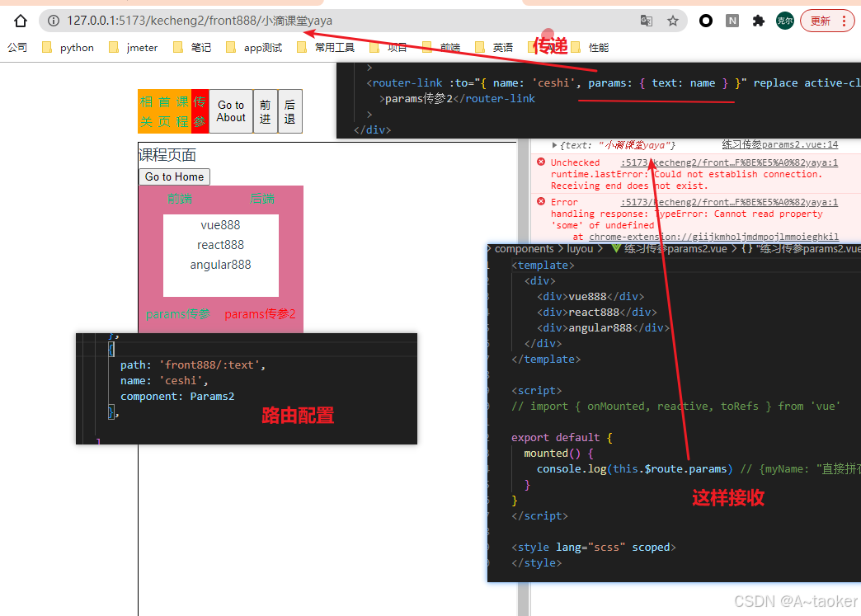This screenshot has height=616, width=861.
Task: Click the Error handling response error icon
Action: 541,201
